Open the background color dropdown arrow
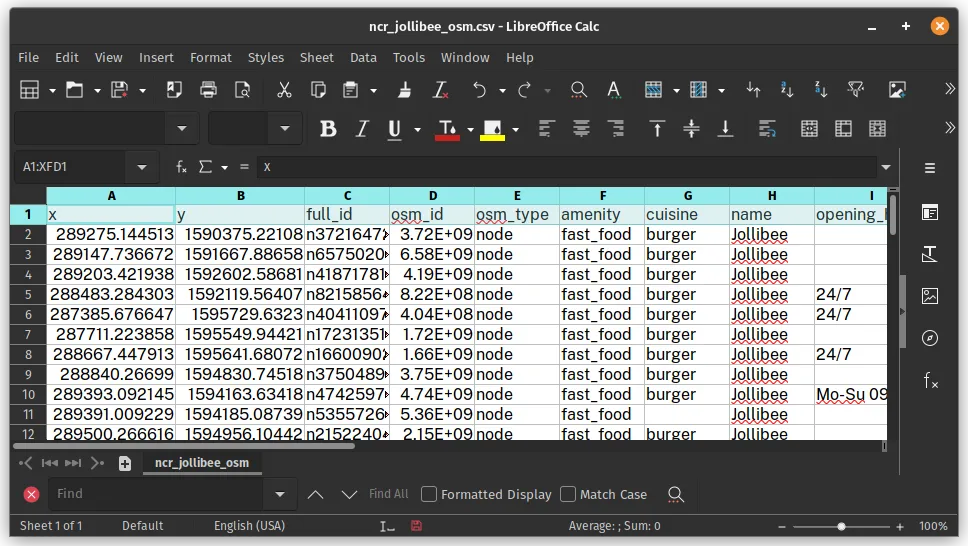Image resolution: width=968 pixels, height=546 pixels. click(x=515, y=129)
